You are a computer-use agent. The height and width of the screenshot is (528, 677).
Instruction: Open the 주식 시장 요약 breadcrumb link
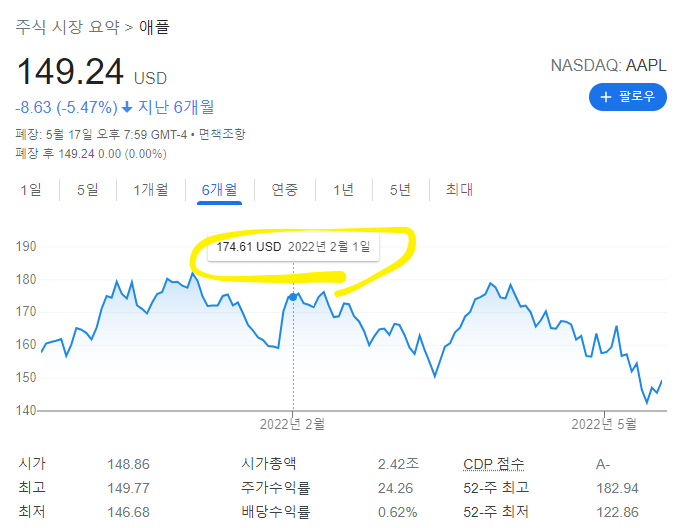coord(67,27)
